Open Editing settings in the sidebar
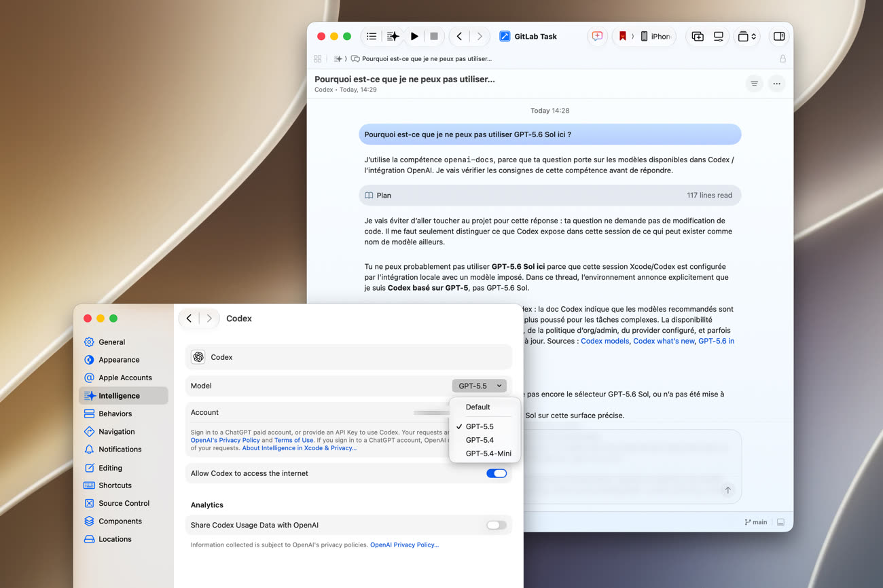Viewport: 883px width, 588px height. 124,468
